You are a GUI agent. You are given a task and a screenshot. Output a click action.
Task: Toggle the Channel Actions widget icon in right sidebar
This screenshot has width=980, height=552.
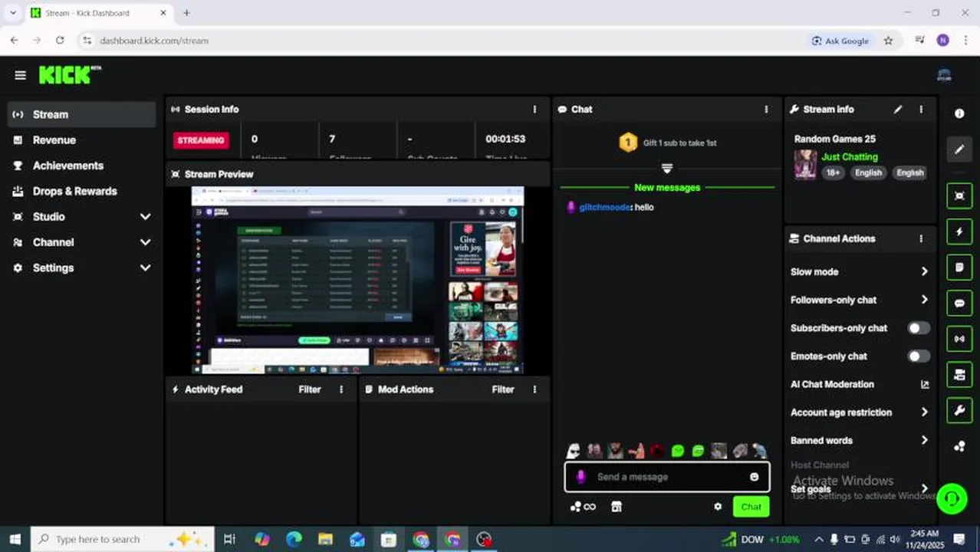(x=959, y=375)
